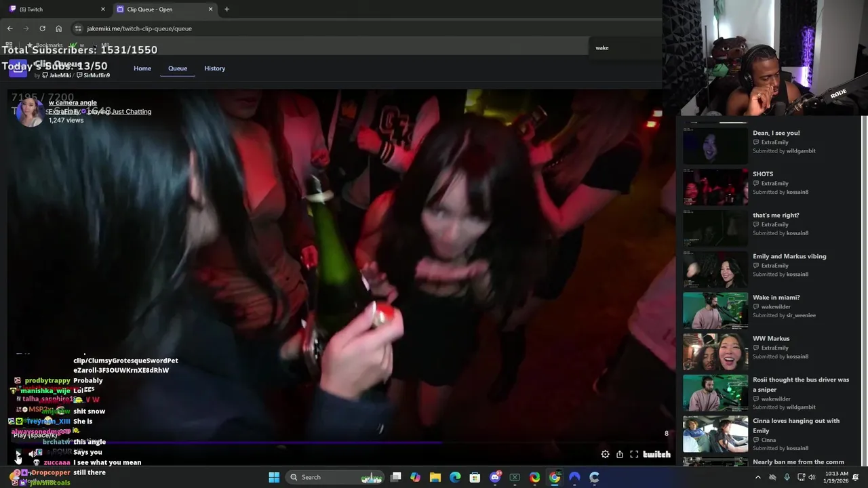Image resolution: width=868 pixels, height=488 pixels.
Task: Open the JakeMiki GitHub link
Action: coord(56,75)
